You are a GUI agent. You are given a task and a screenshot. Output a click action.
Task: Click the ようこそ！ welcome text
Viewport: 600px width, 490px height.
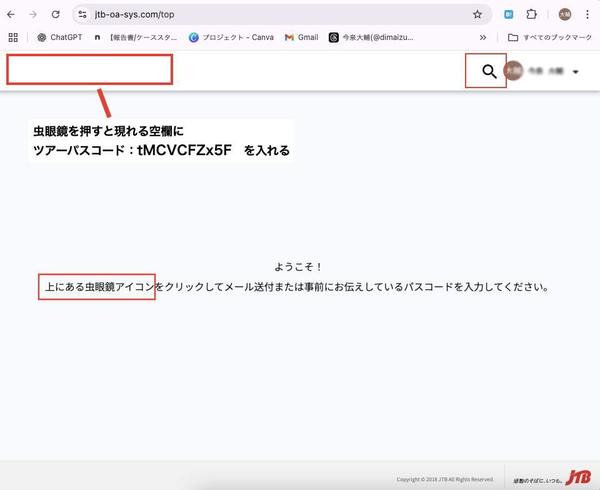click(299, 267)
